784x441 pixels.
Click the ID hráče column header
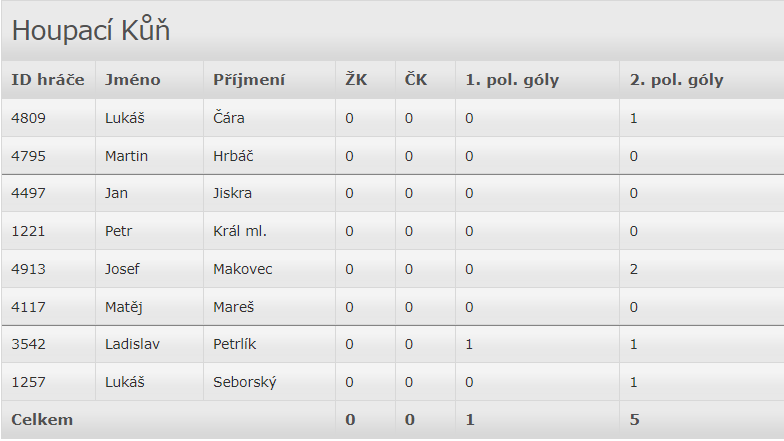48,80
